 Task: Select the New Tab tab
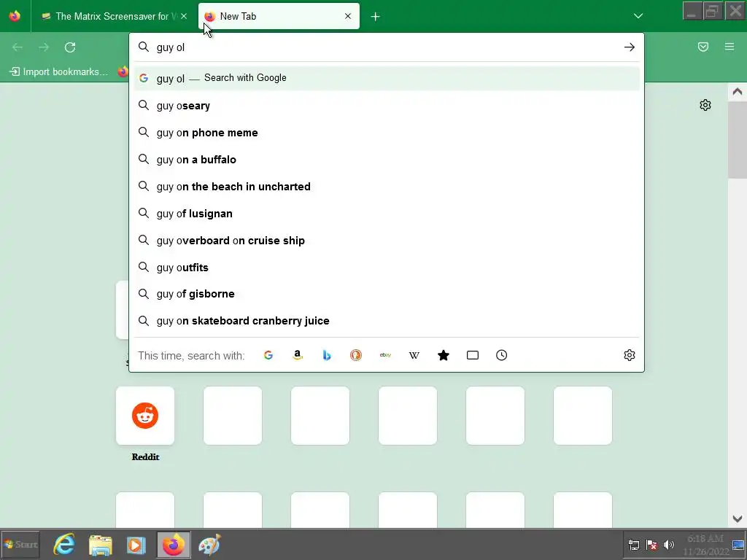[x=279, y=16]
